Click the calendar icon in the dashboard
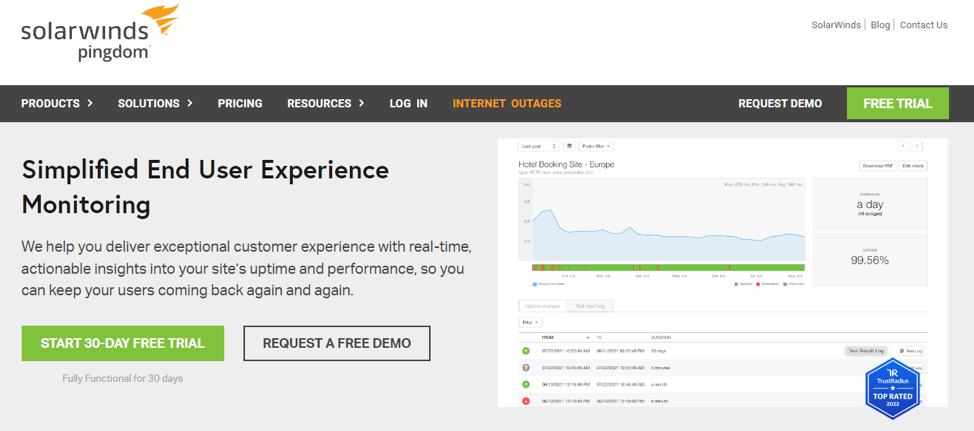This screenshot has width=974, height=431. pyautogui.click(x=570, y=146)
